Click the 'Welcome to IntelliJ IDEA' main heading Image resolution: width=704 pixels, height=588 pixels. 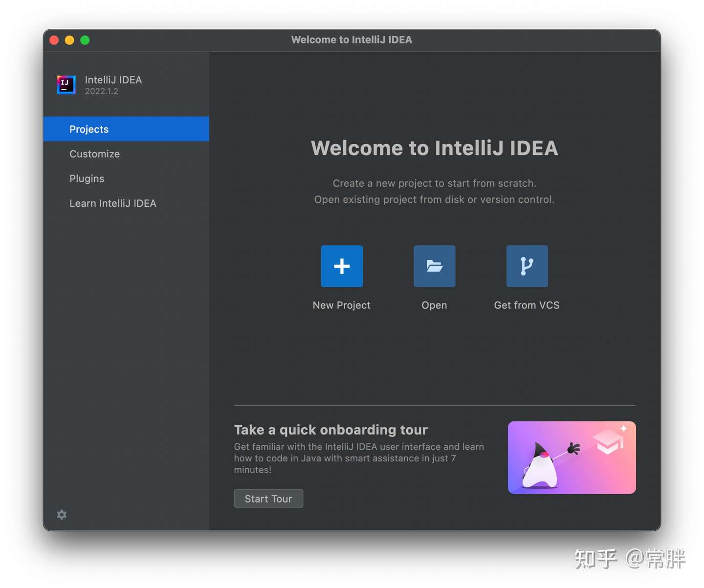pos(435,148)
